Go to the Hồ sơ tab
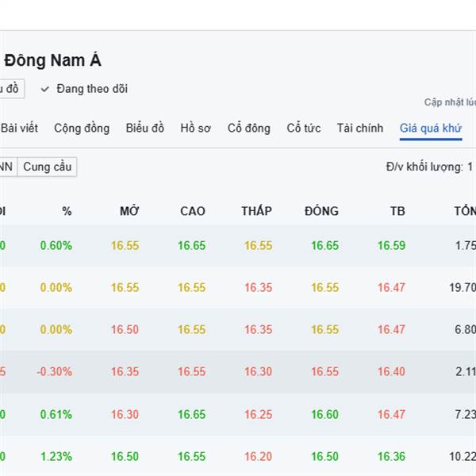The width and height of the screenshot is (476, 476). pyautogui.click(x=195, y=128)
